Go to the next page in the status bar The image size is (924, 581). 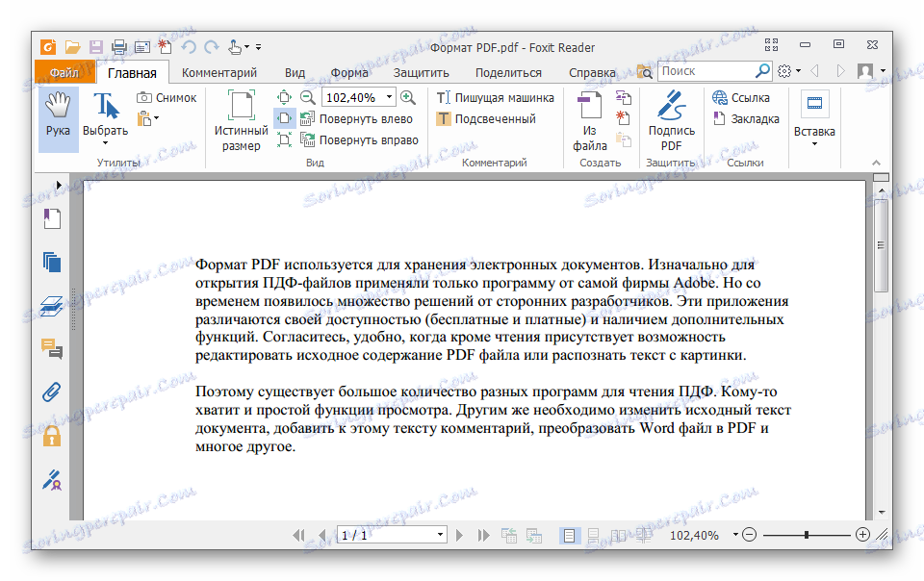point(460,535)
